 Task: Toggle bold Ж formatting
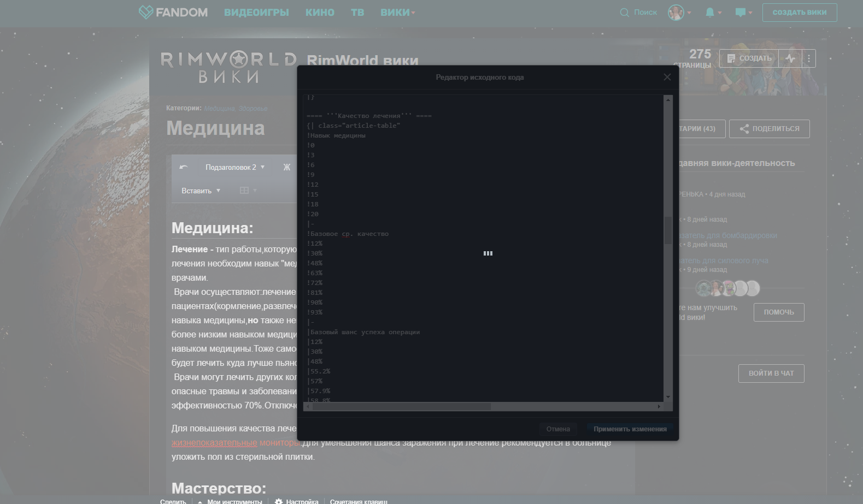(286, 167)
